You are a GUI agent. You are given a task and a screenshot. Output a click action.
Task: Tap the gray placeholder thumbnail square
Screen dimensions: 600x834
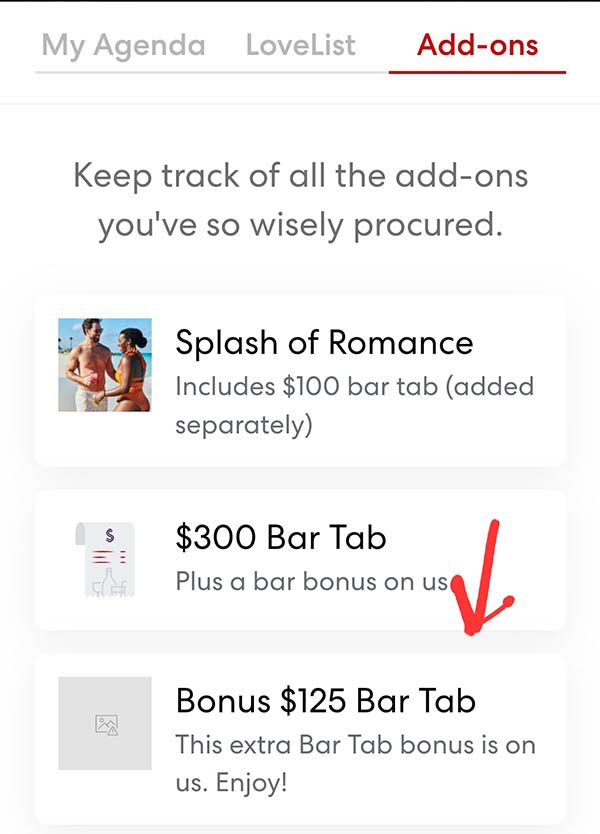(105, 723)
